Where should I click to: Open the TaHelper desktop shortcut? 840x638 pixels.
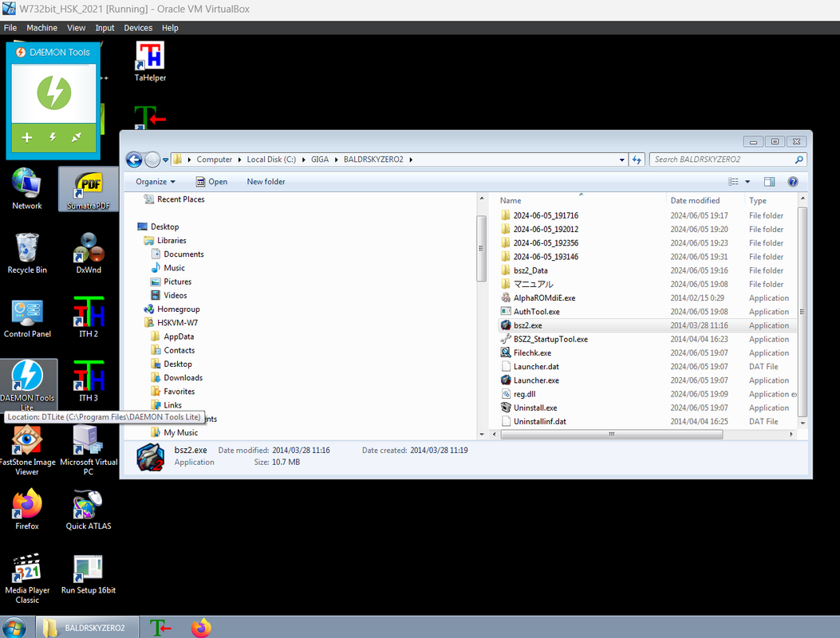[150, 61]
